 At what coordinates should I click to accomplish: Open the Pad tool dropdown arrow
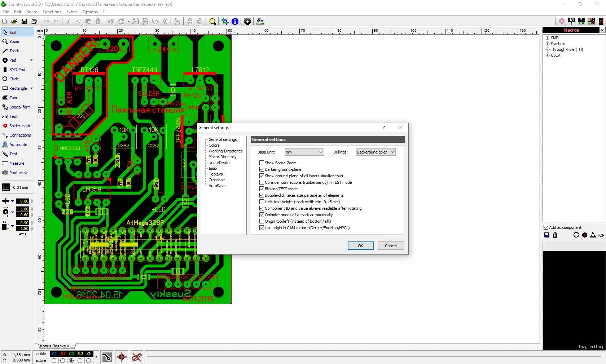pyautogui.click(x=31, y=60)
